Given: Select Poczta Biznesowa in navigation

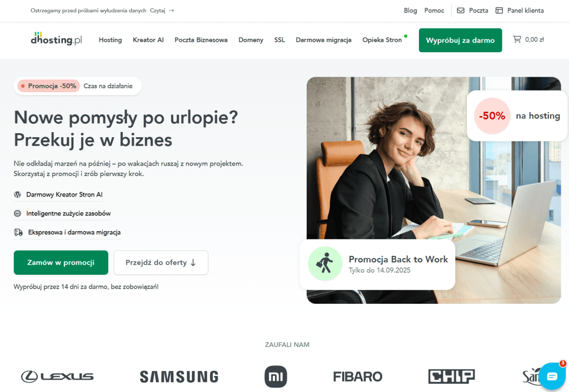Looking at the screenshot, I should [x=201, y=40].
